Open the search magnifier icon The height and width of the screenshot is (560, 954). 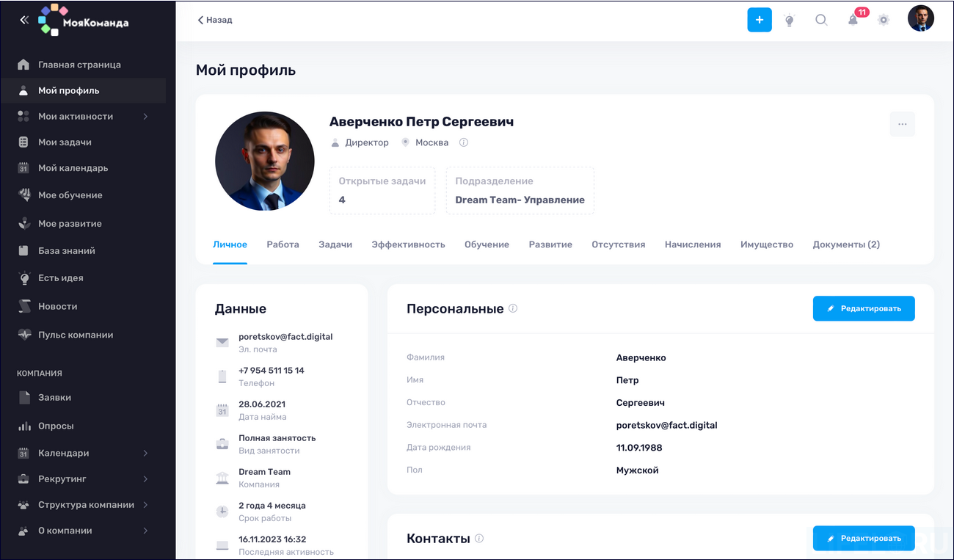821,20
